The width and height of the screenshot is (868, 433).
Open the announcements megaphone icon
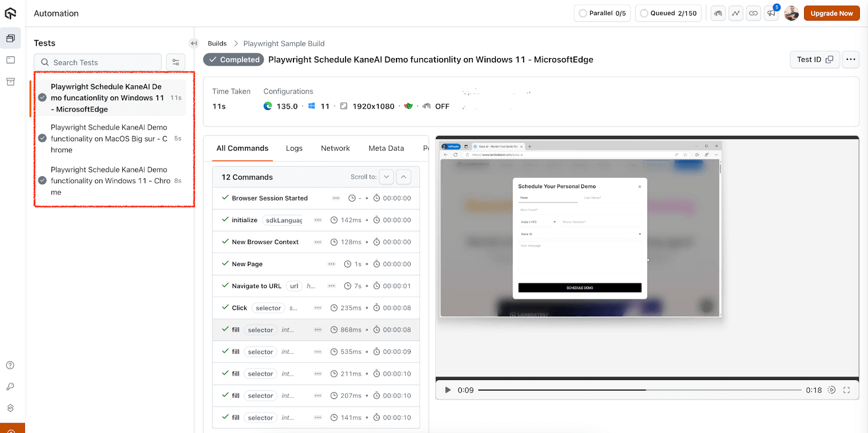click(x=771, y=13)
